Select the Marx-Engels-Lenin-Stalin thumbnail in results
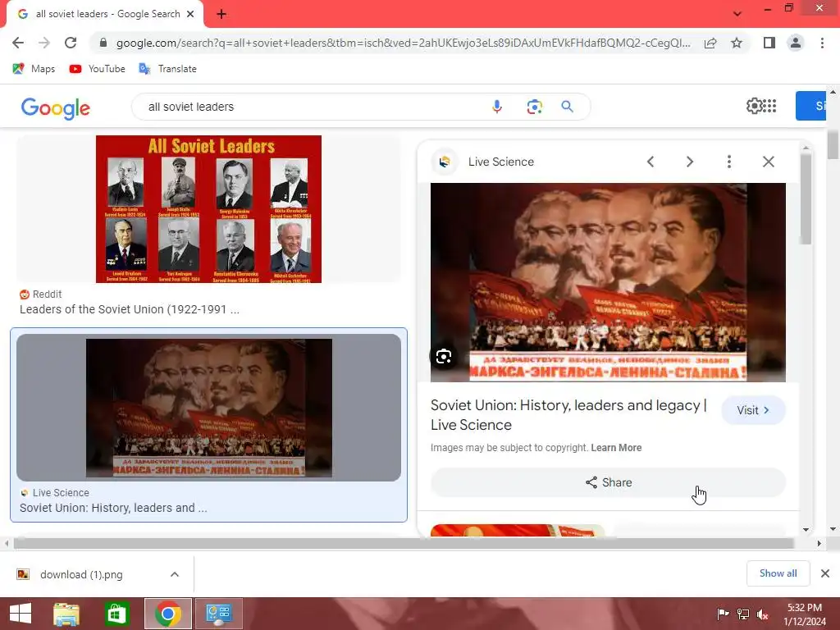840x630 pixels. click(x=209, y=408)
